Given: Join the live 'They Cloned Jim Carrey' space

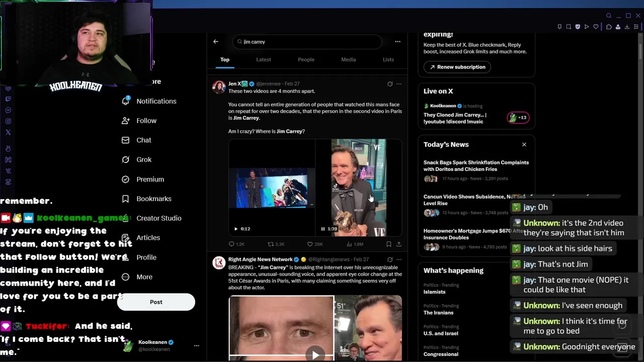Looking at the screenshot, I should point(455,118).
